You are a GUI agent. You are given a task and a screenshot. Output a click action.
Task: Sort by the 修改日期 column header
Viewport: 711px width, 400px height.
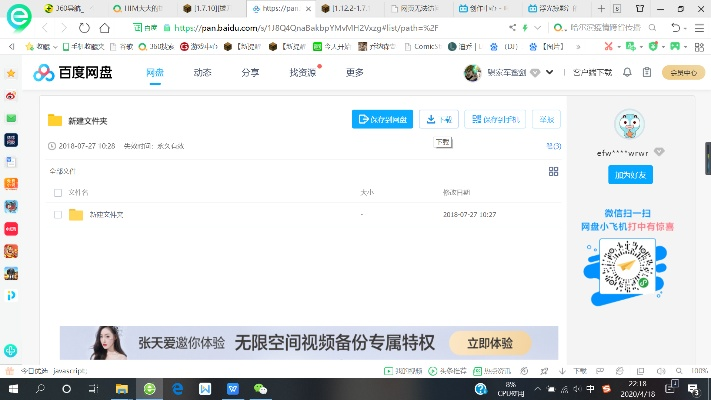coord(456,192)
